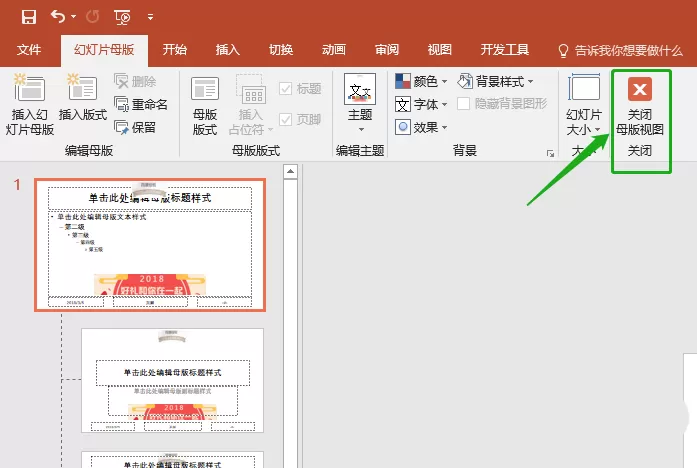This screenshot has width=697, height=468.
Task: Open Customize Quick Access Toolbar dropdown
Action: pyautogui.click(x=151, y=17)
